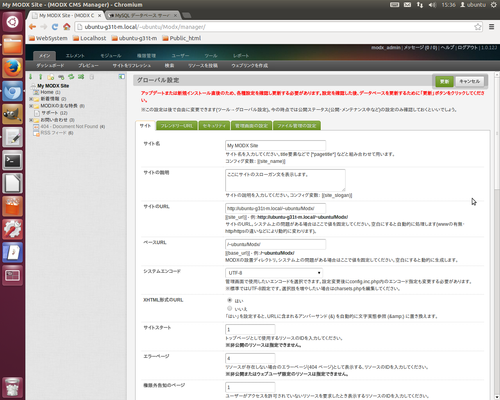500x400 pixels.
Task: Click the hide tree panel icon
Action: 122,77
